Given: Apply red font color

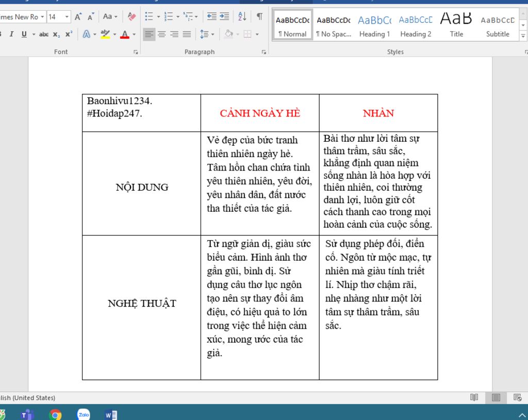Looking at the screenshot, I should pos(125,34).
